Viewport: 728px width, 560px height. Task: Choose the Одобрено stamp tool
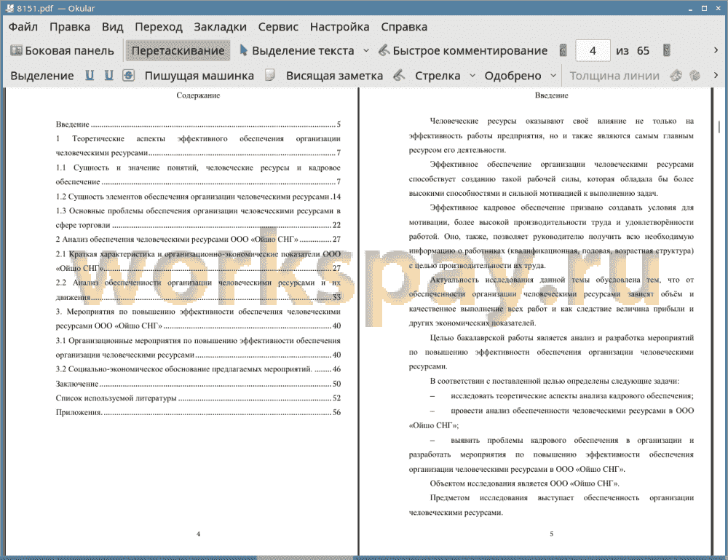[x=513, y=76]
